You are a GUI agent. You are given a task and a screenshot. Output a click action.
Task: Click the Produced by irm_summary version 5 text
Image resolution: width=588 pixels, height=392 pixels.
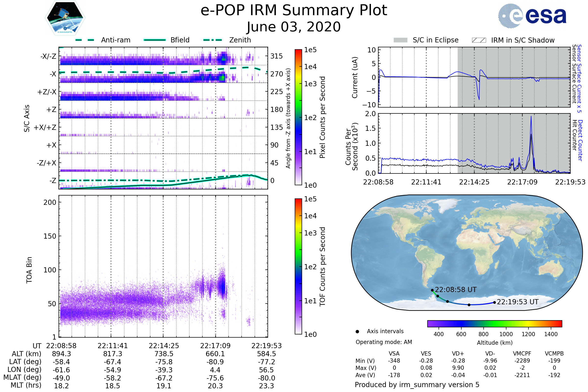(417, 384)
